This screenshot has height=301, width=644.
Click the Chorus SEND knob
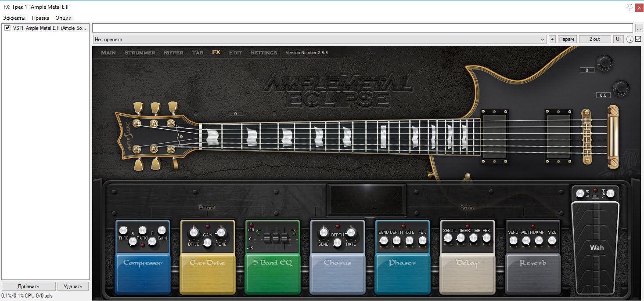pos(324,233)
